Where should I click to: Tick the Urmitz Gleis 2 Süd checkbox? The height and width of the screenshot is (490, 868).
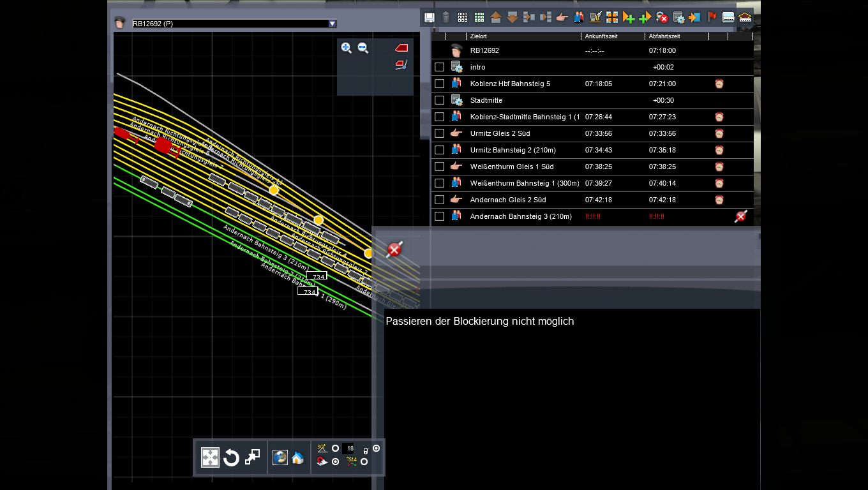(x=439, y=133)
